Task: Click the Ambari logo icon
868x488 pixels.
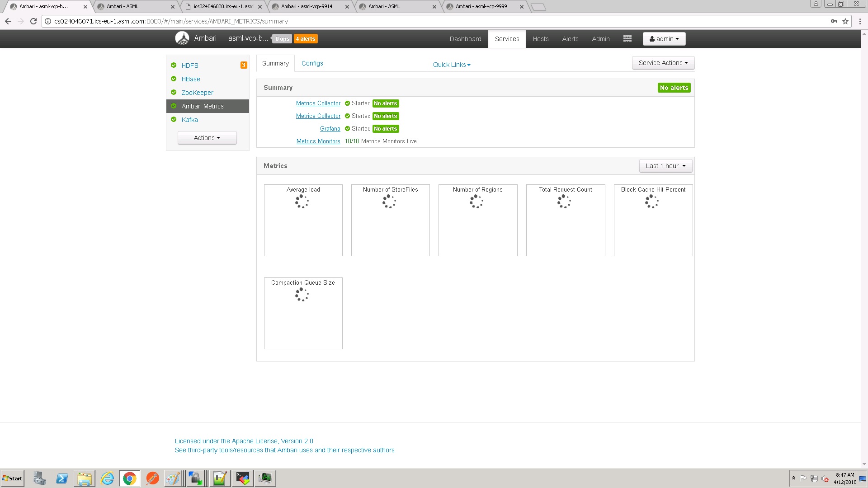Action: 182,38
